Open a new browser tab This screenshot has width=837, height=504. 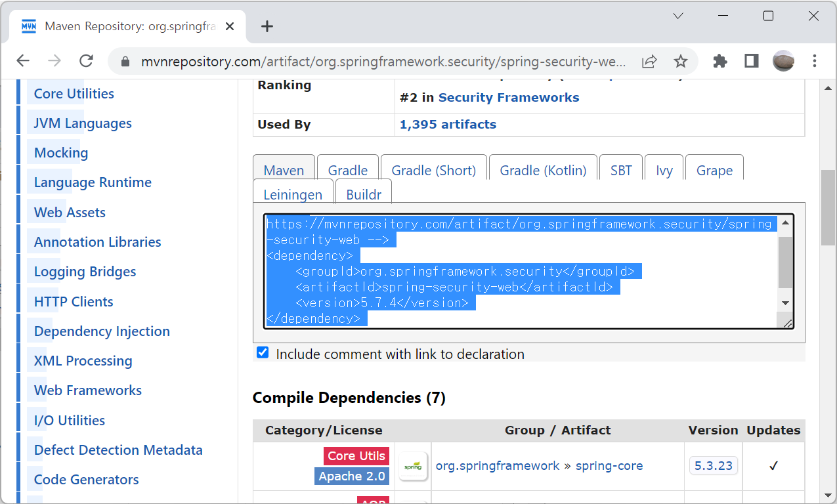coord(267,26)
